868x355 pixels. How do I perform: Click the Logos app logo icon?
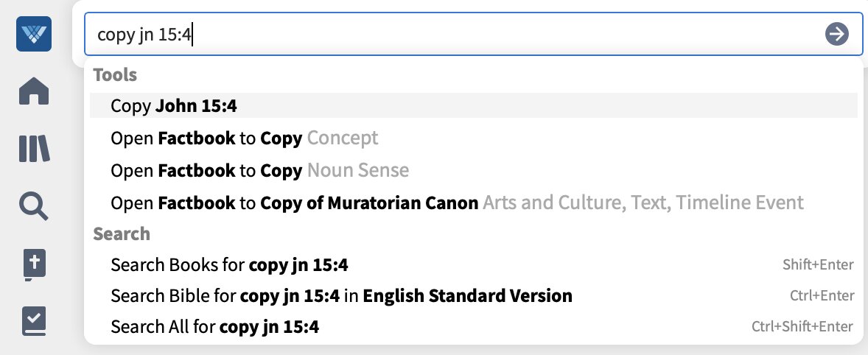(x=34, y=35)
